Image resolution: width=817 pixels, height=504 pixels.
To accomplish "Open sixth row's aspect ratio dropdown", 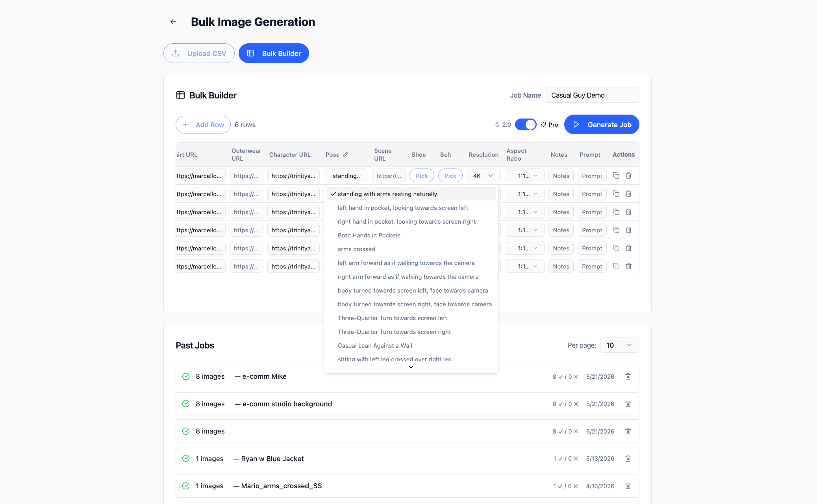I will pyautogui.click(x=524, y=266).
